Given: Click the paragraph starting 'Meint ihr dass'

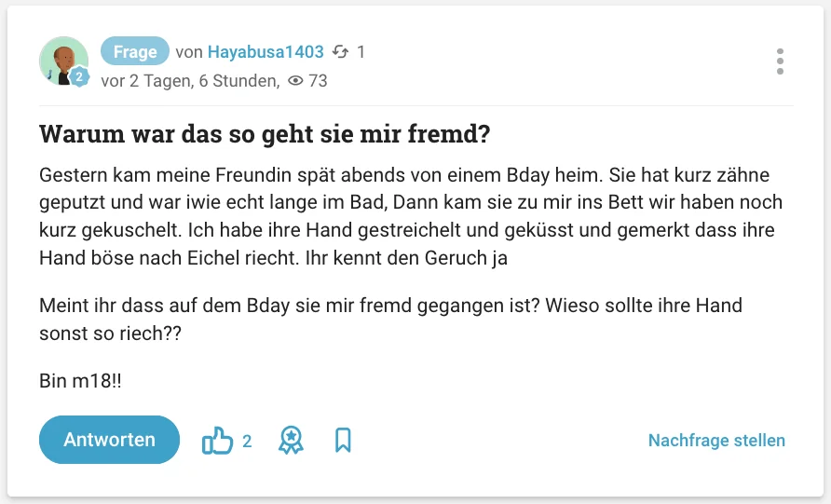Looking at the screenshot, I should tap(390, 319).
